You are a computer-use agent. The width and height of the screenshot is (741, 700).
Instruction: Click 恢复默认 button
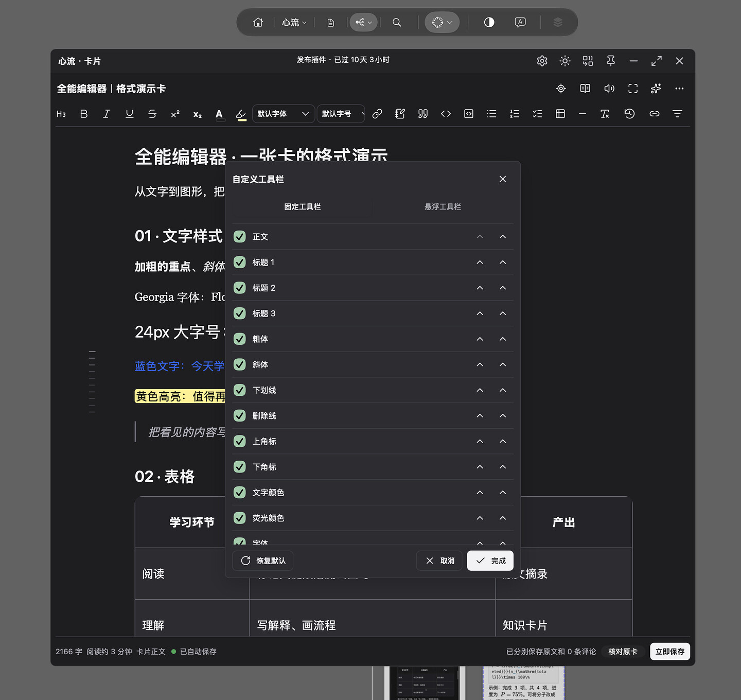263,561
